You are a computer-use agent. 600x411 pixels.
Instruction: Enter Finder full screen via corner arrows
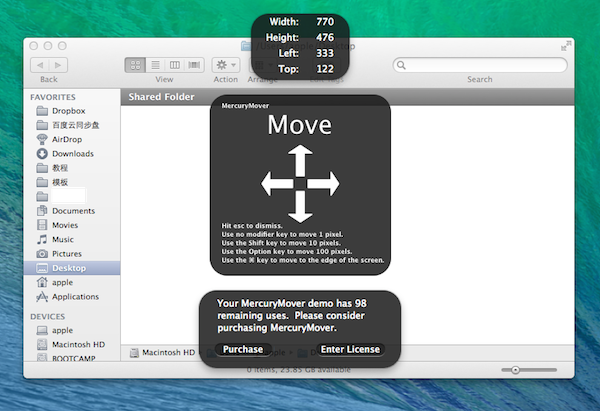coord(566,46)
